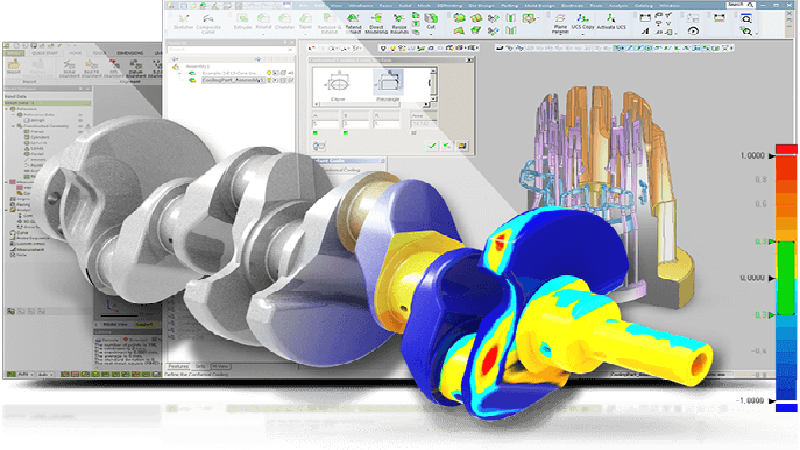This screenshot has width=800, height=450.
Task: Switch to the TOOLS tab in left window
Action: coord(99,53)
